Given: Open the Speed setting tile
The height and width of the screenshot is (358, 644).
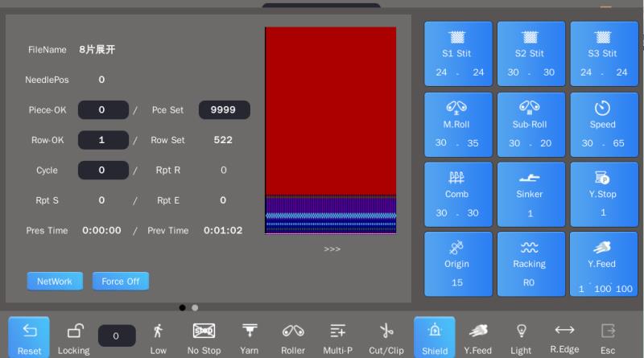Looking at the screenshot, I should 605,126.
